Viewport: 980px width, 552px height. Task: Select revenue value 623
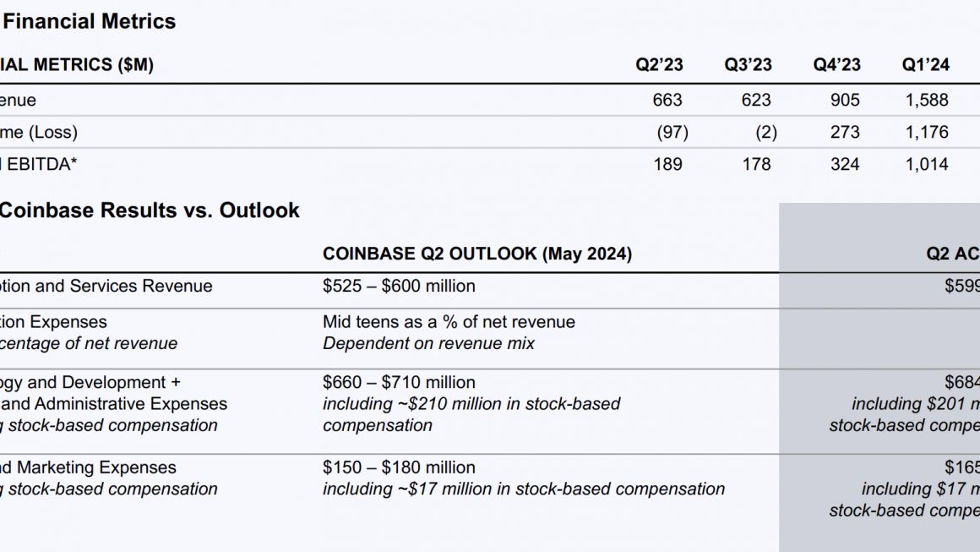[755, 100]
